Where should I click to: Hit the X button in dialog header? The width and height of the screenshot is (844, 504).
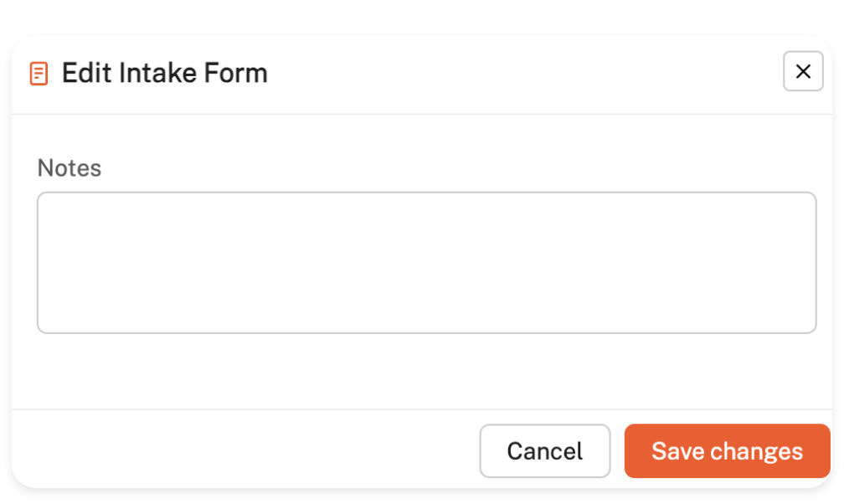pyautogui.click(x=802, y=72)
